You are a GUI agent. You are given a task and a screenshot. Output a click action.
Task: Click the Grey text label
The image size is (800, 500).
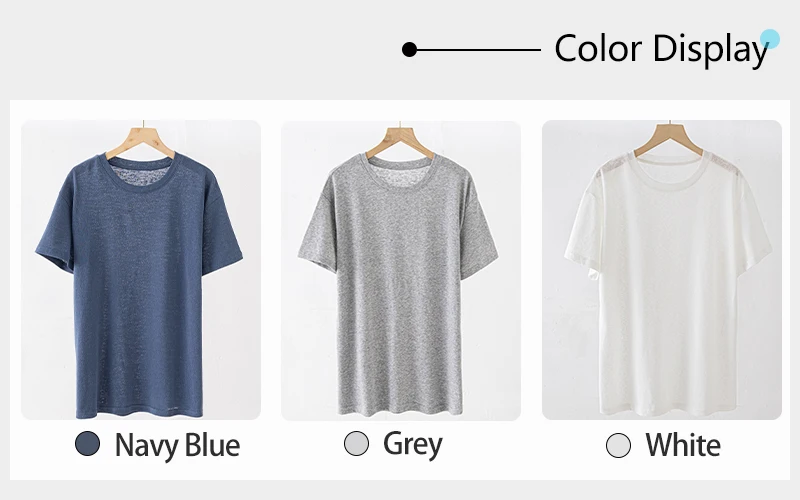[413, 444]
